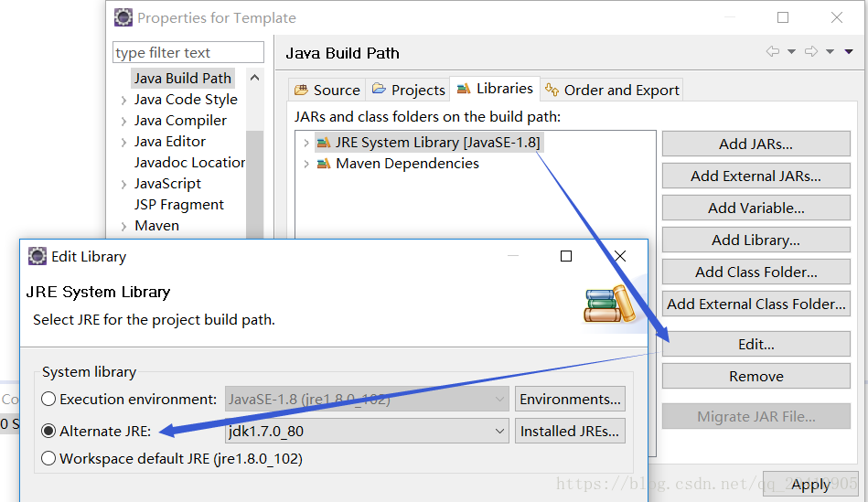Select Java Code Style in sidebar
The height and width of the screenshot is (502, 868).
pos(186,100)
